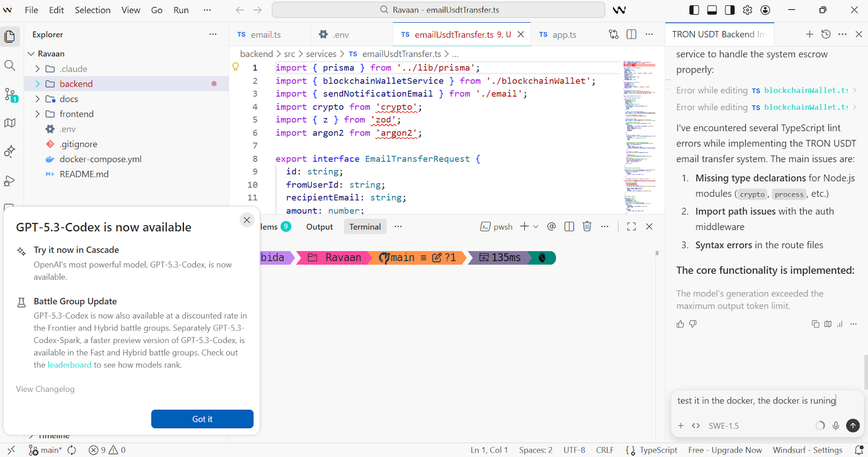Screen dimensions: 868x457
Task: Expand the backend folder
Action: tap(76, 84)
